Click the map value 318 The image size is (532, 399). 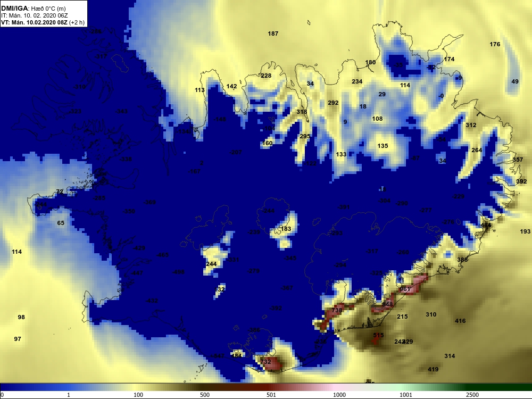302,112
